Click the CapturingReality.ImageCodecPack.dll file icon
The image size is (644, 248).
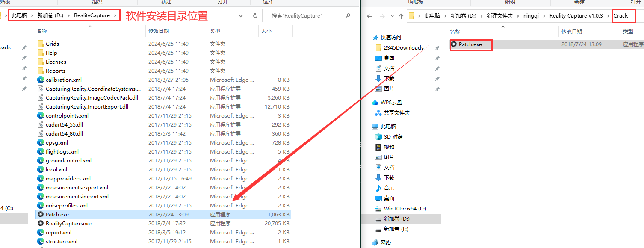[41, 97]
